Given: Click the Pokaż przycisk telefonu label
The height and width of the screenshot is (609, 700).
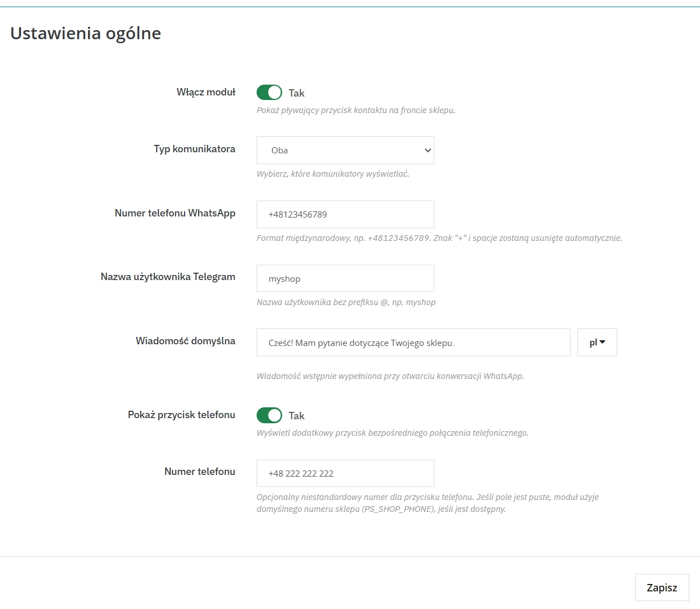Looking at the screenshot, I should (x=181, y=415).
